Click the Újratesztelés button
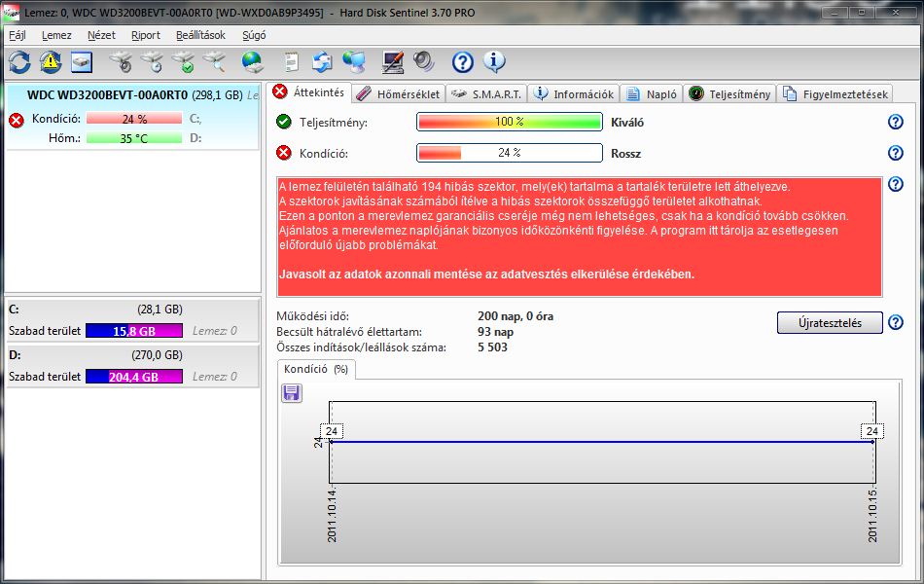This screenshot has width=924, height=584. [830, 323]
